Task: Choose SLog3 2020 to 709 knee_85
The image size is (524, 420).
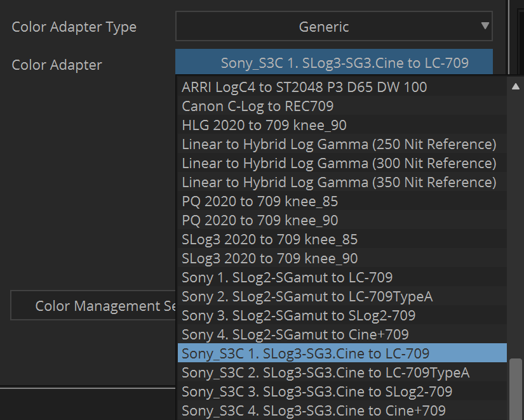Action: (342, 239)
